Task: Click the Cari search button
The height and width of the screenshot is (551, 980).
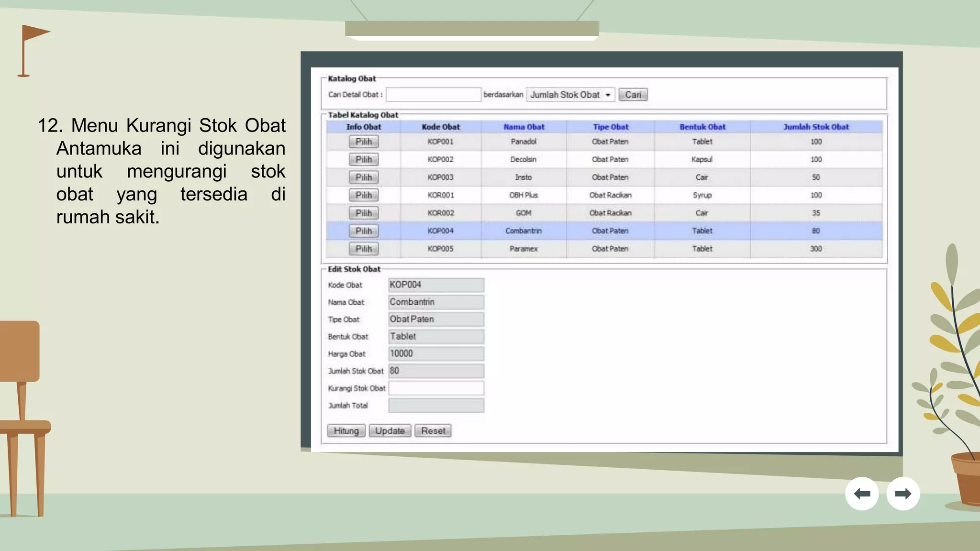Action: pos(633,95)
